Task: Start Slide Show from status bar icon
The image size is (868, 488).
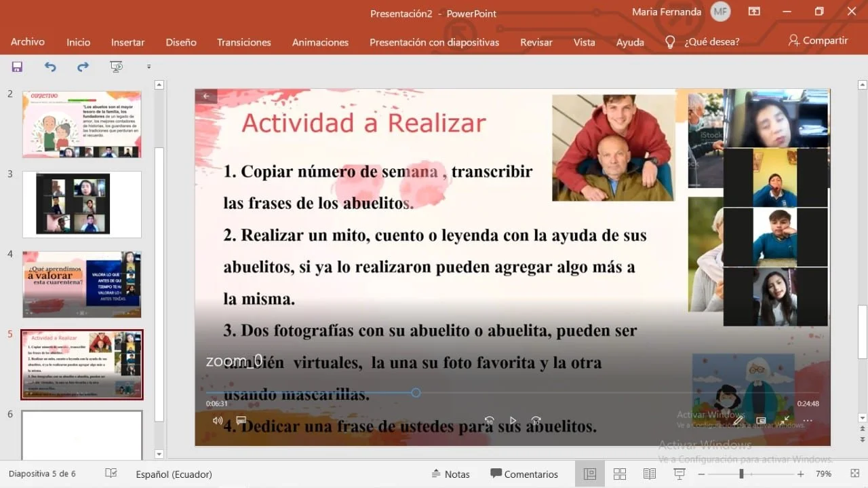Action: click(679, 474)
